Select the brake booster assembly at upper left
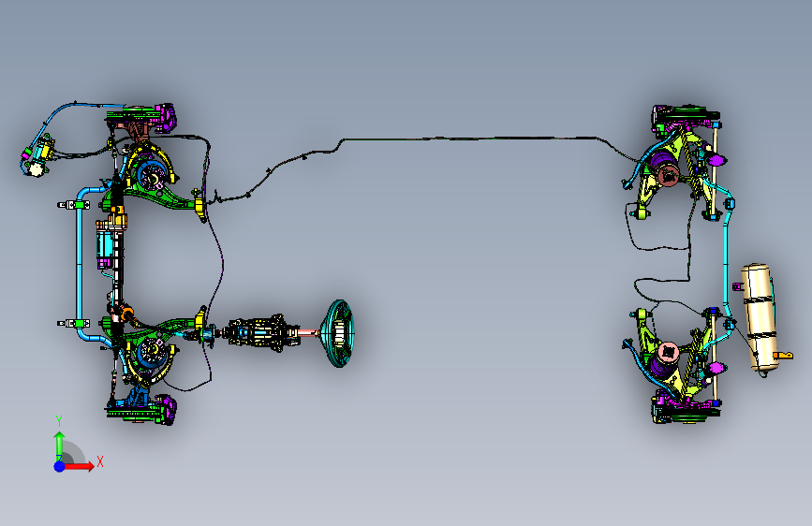 tap(37, 153)
